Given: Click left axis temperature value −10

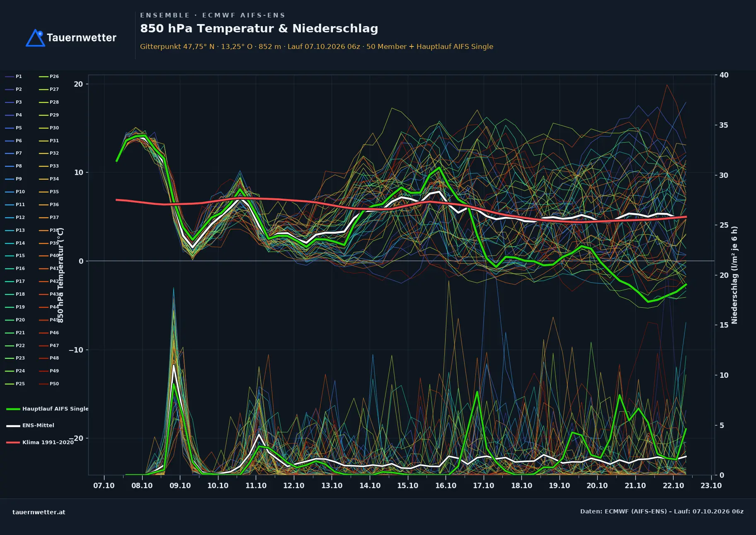Looking at the screenshot, I should click(x=76, y=350).
